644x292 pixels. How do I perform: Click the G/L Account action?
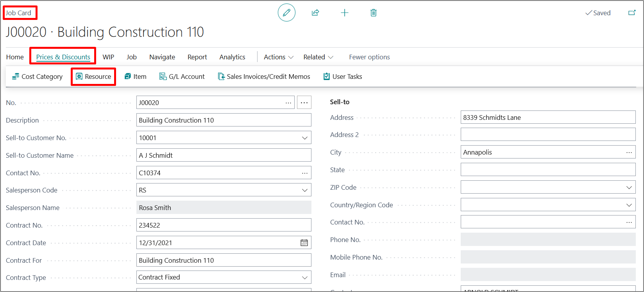coord(182,77)
